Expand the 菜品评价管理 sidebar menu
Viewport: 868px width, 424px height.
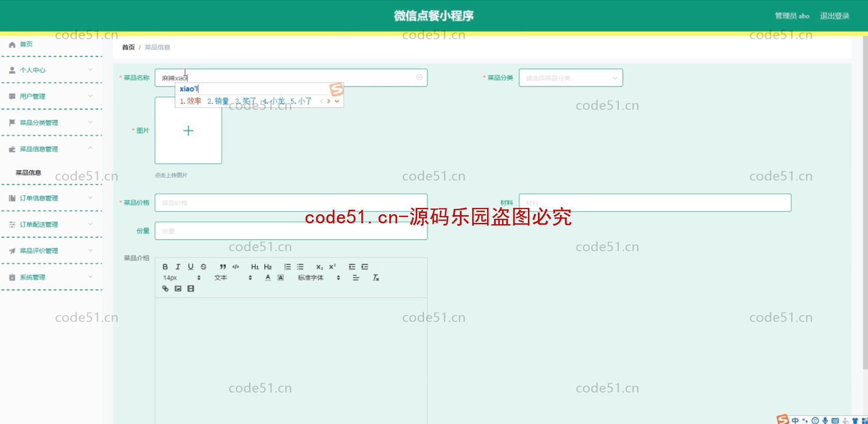pyautogui.click(x=51, y=251)
